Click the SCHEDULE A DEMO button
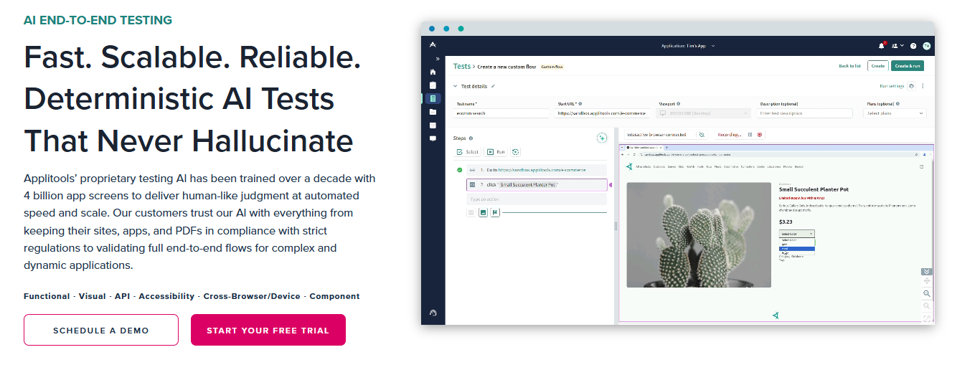The height and width of the screenshot is (370, 980). point(101,330)
